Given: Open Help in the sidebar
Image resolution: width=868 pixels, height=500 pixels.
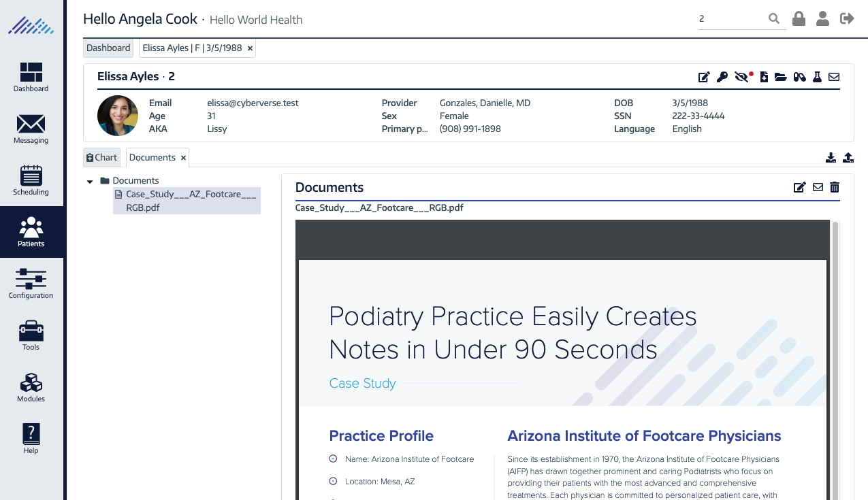Looking at the screenshot, I should (x=31, y=439).
